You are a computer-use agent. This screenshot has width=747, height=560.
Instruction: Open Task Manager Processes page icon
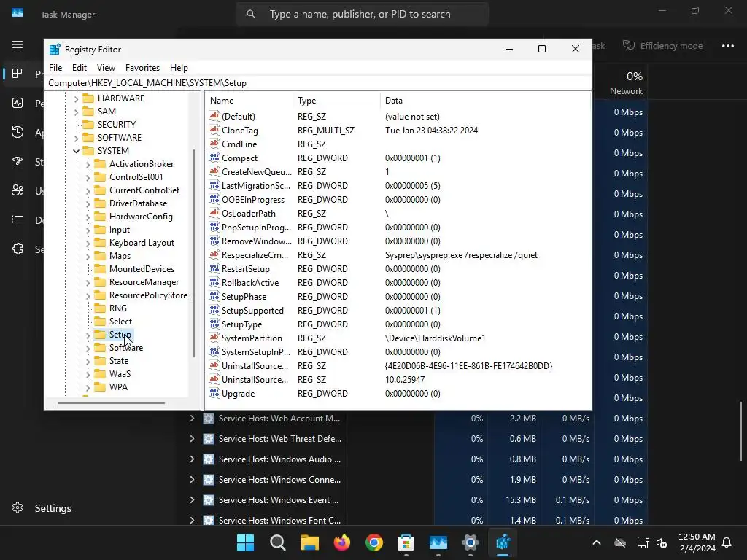click(x=18, y=74)
